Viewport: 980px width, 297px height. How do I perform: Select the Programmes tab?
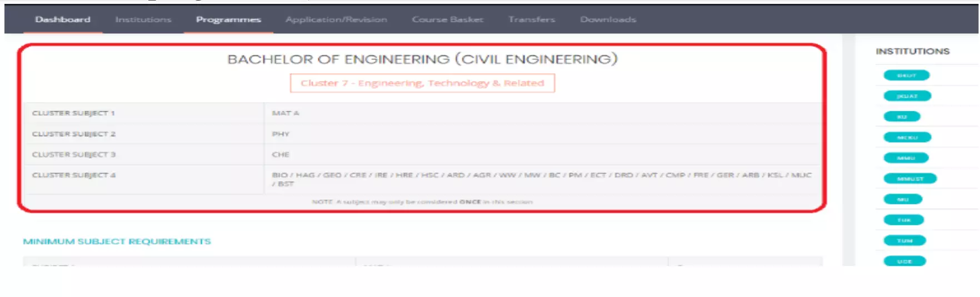(228, 19)
